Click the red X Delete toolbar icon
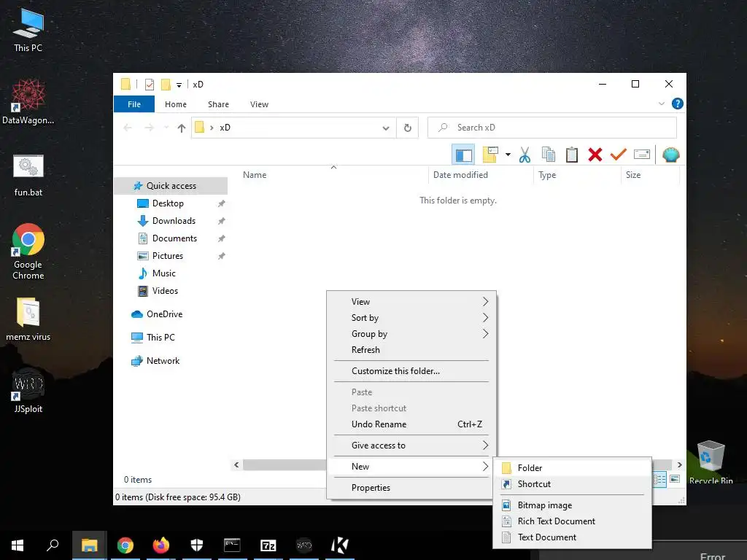 click(595, 155)
